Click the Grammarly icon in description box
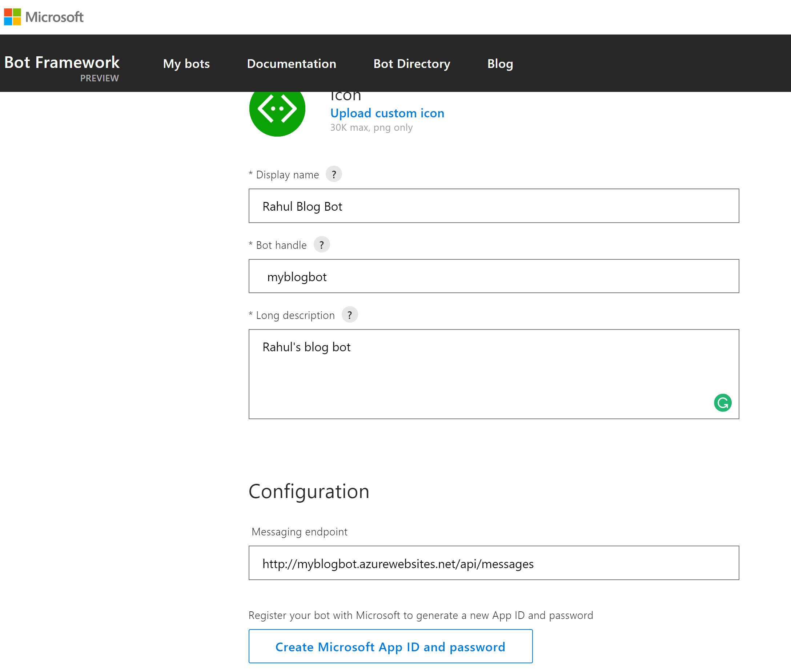Screen dimensions: 791x672 [x=722, y=403]
